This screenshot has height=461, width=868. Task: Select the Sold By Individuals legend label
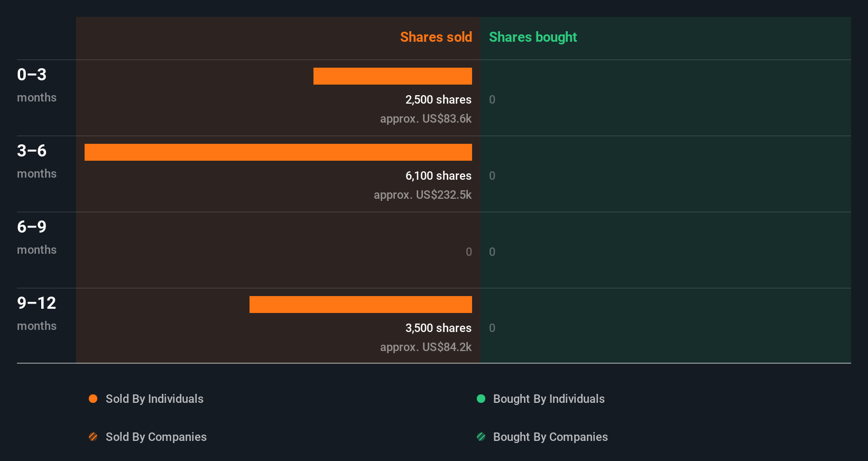click(154, 399)
